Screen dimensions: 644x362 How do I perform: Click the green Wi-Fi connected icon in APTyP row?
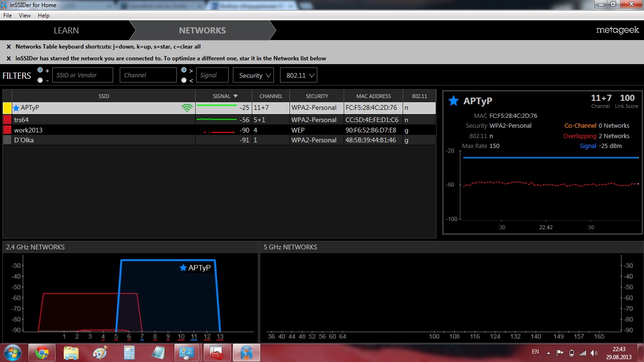pyautogui.click(x=187, y=108)
